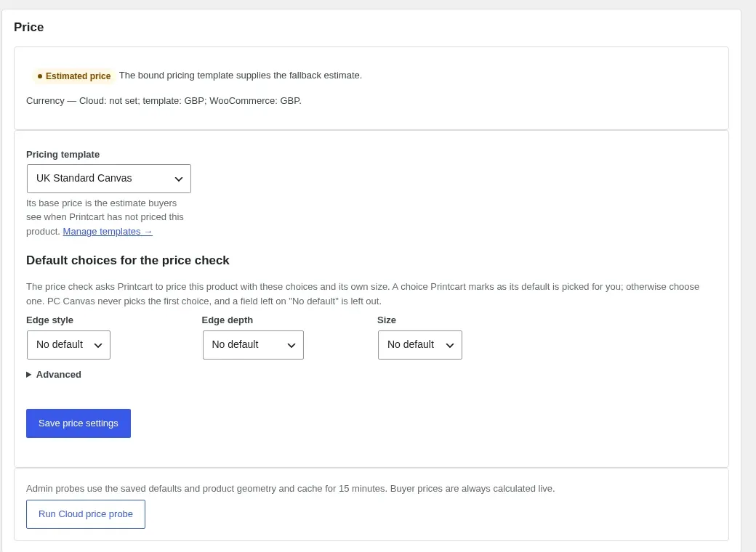Click the Edge style label
756x552 pixels.
(49, 320)
